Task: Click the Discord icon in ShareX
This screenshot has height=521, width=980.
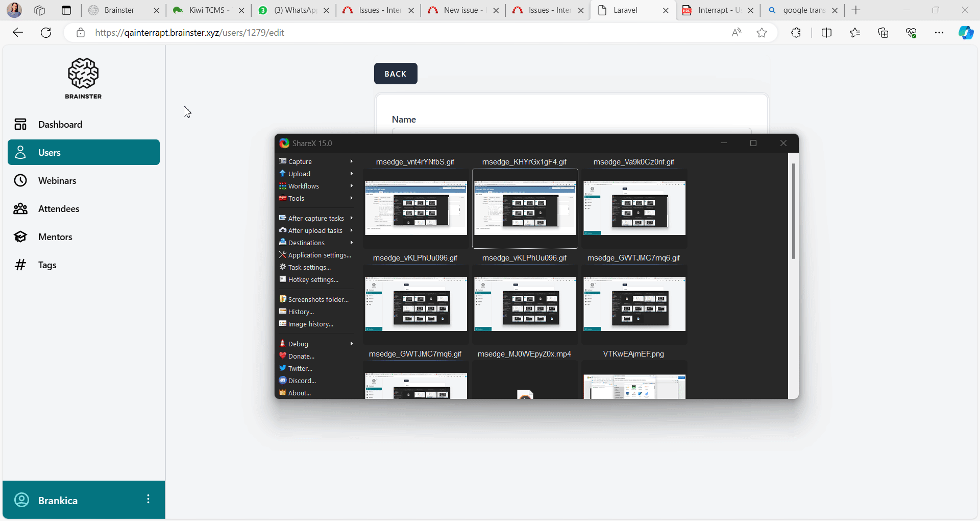Action: click(282, 381)
